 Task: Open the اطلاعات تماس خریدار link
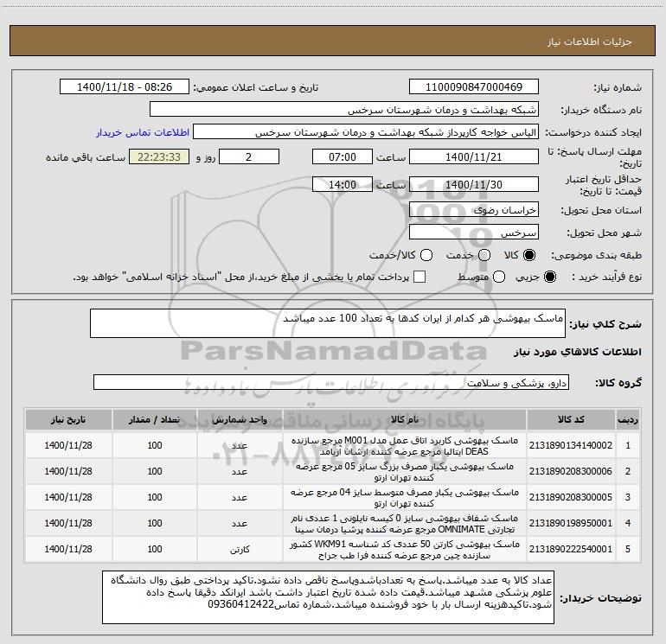coord(143,132)
